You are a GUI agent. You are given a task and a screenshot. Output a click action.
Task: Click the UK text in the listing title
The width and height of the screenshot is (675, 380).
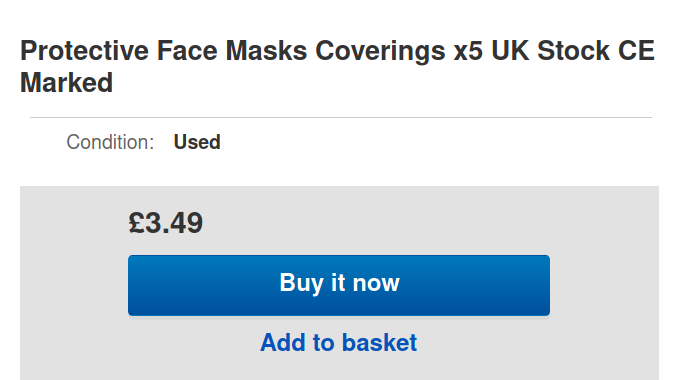point(510,51)
